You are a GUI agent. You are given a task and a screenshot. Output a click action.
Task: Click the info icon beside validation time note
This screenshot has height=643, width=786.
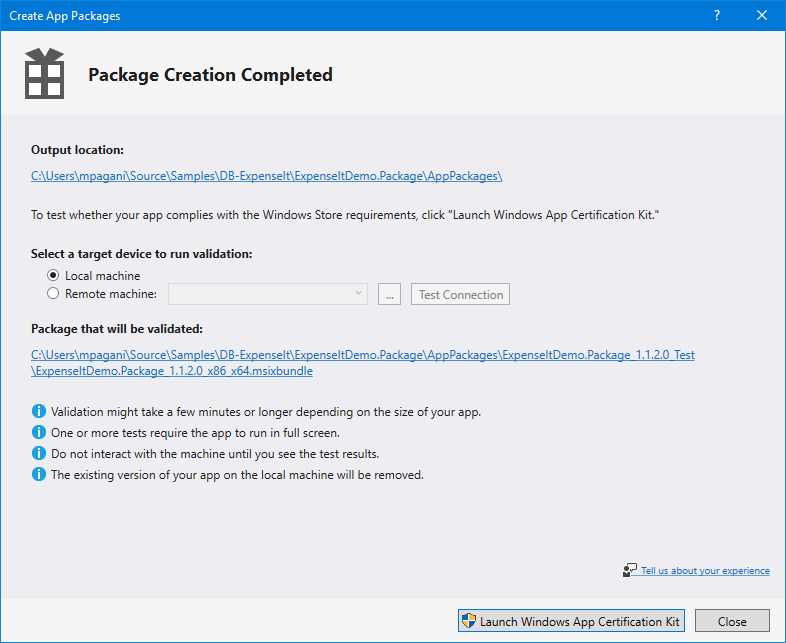pos(39,411)
